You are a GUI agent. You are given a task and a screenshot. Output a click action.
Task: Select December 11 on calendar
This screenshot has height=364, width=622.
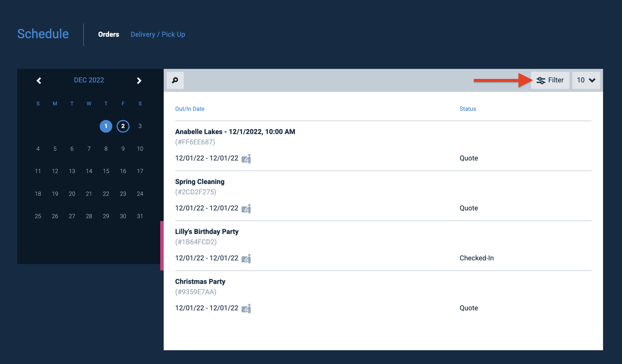pos(38,171)
